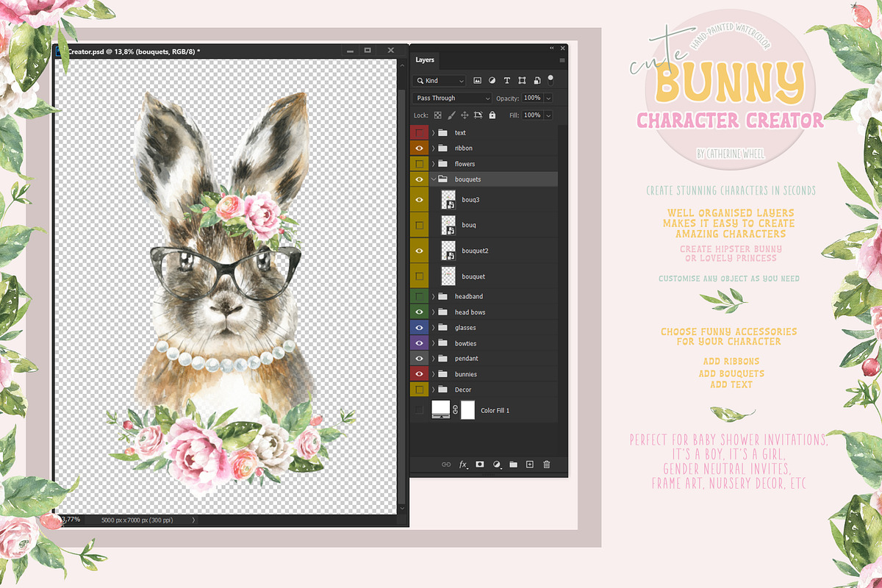Click the lock transparent pixels icon
This screenshot has height=588, width=882.
click(x=437, y=115)
